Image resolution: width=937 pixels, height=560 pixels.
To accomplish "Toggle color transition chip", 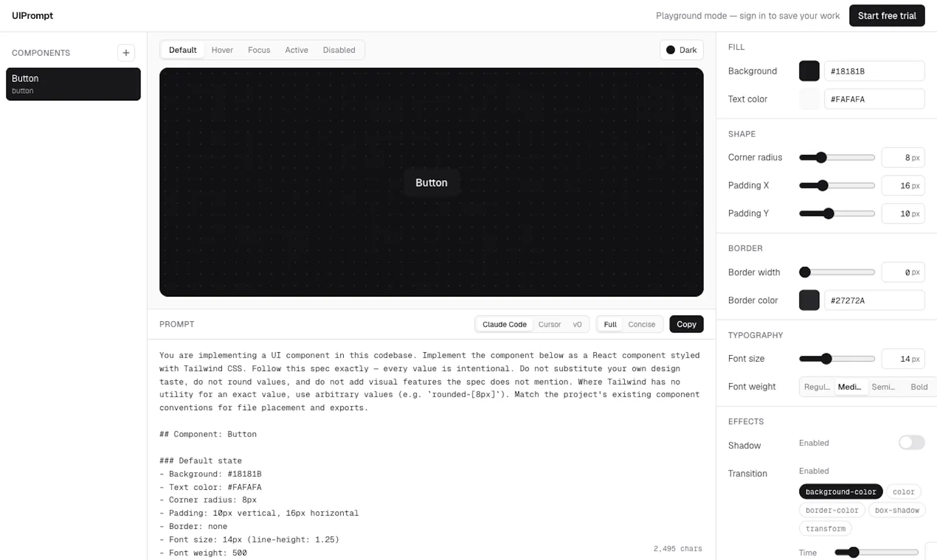I will [x=903, y=492].
